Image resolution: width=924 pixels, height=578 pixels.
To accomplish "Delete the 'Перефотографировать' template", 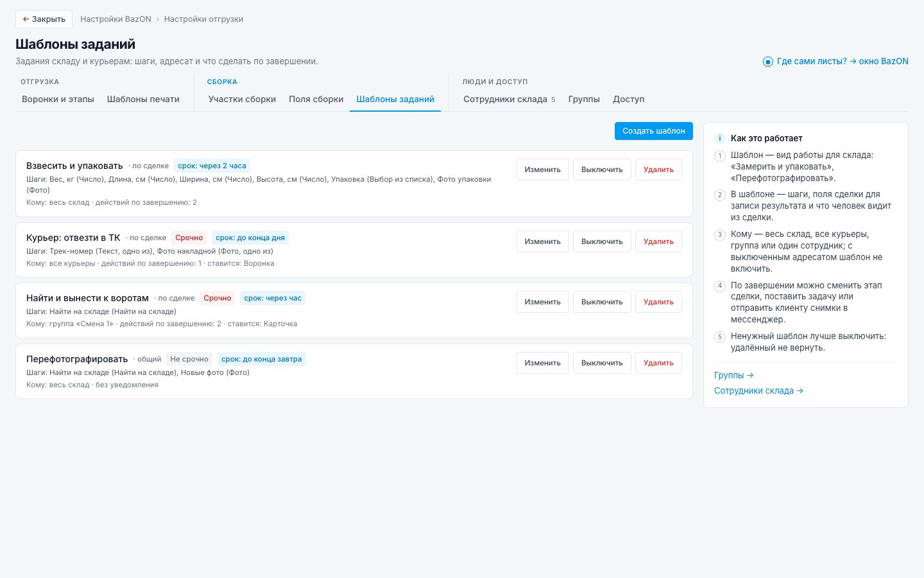I will (658, 363).
